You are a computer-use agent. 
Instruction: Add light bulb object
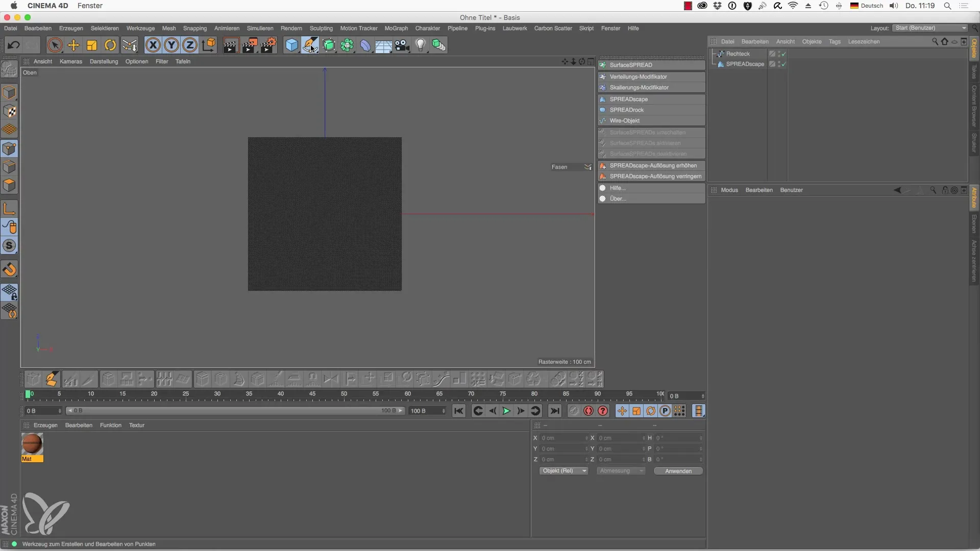click(x=421, y=45)
